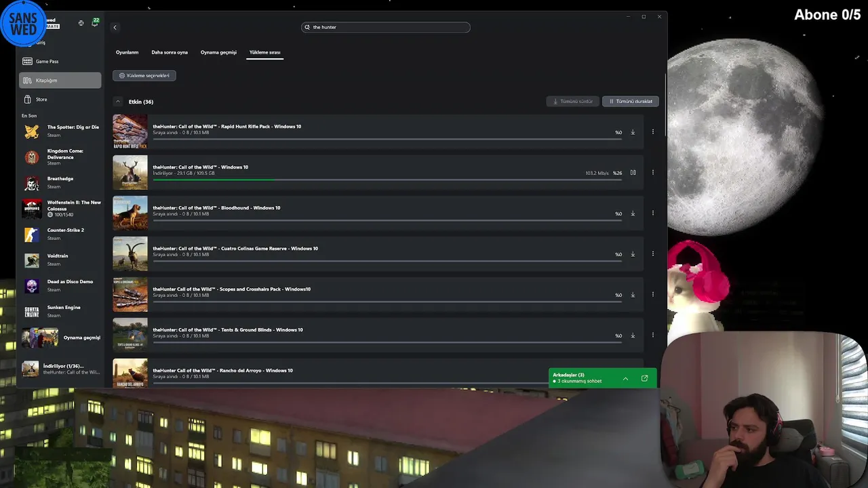Open The Spotter: Dig or Die from recents

61,131
